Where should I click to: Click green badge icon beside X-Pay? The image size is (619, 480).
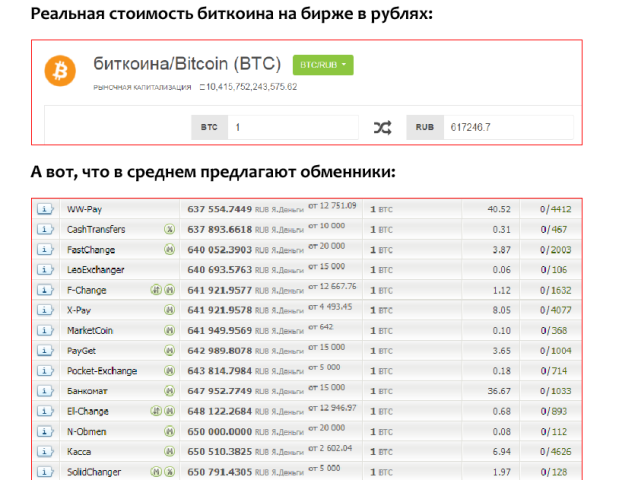click(169, 310)
